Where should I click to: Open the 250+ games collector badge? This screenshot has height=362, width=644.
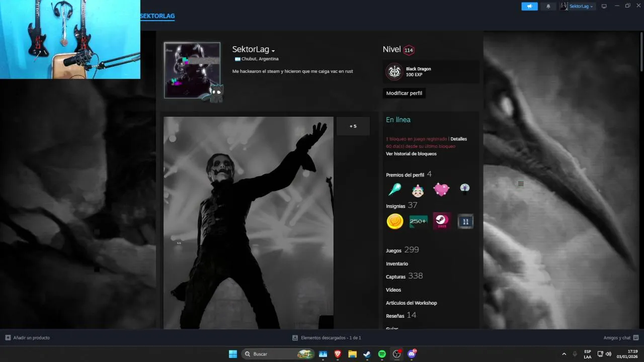(418, 221)
